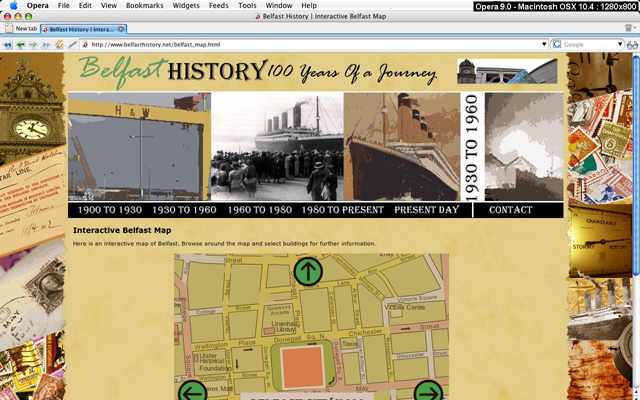Go to the 1930 to 1960 page
Screen dimensions: 640x400
pyautogui.click(x=184, y=210)
